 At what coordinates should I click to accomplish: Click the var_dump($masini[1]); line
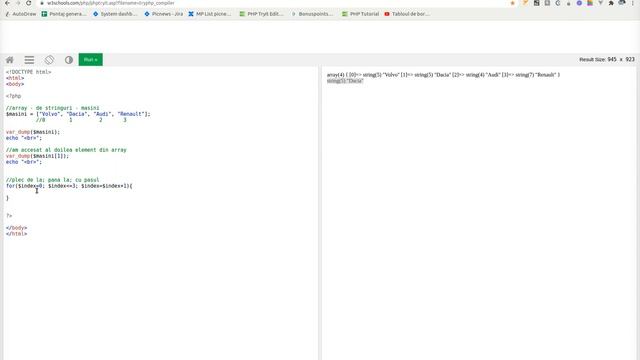coord(38,156)
